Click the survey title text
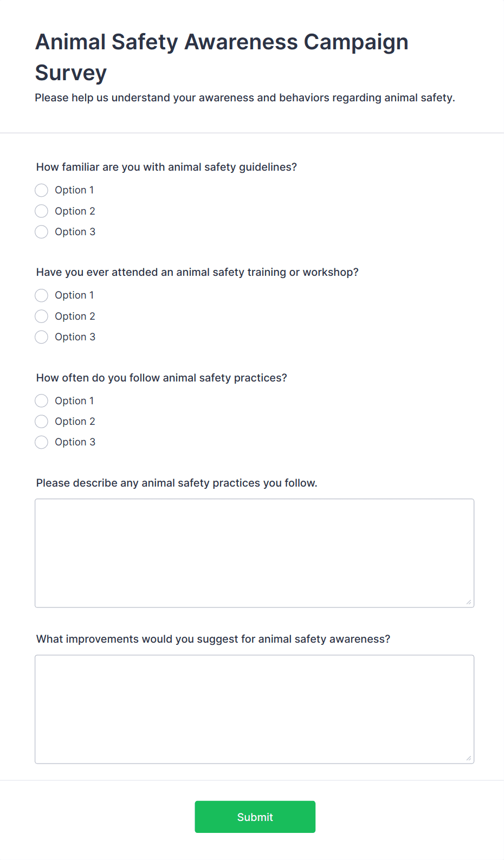The width and height of the screenshot is (504, 860). point(222,57)
